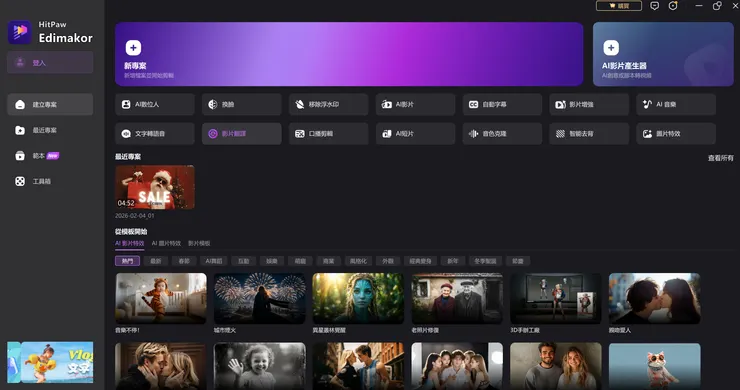This screenshot has height=390, width=740.
Task: Select the 互動 filter chip
Action: 244,261
